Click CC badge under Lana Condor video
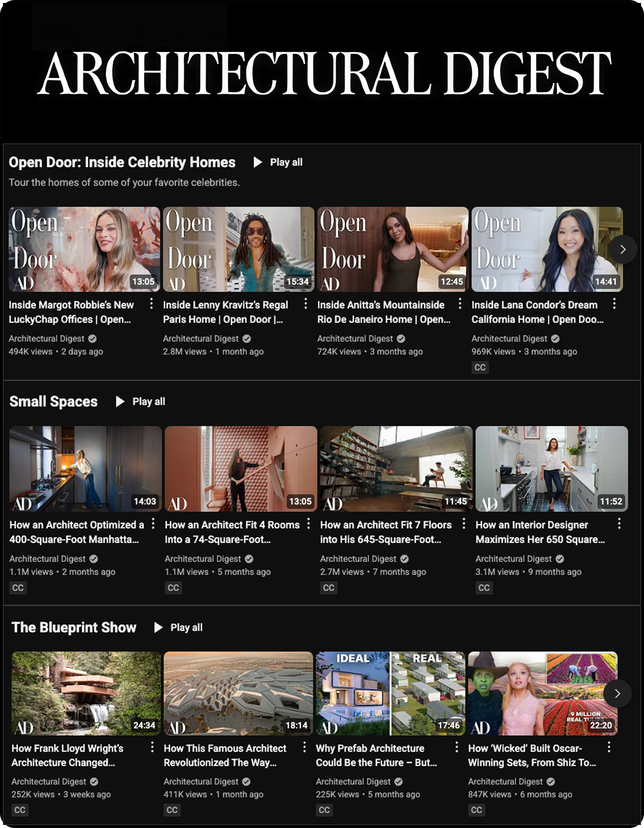 tap(480, 367)
